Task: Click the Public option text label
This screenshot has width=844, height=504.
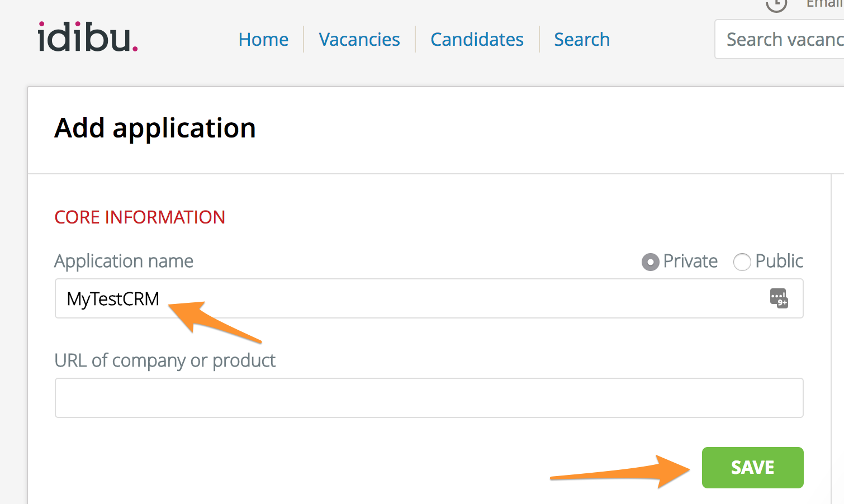Action: click(779, 261)
